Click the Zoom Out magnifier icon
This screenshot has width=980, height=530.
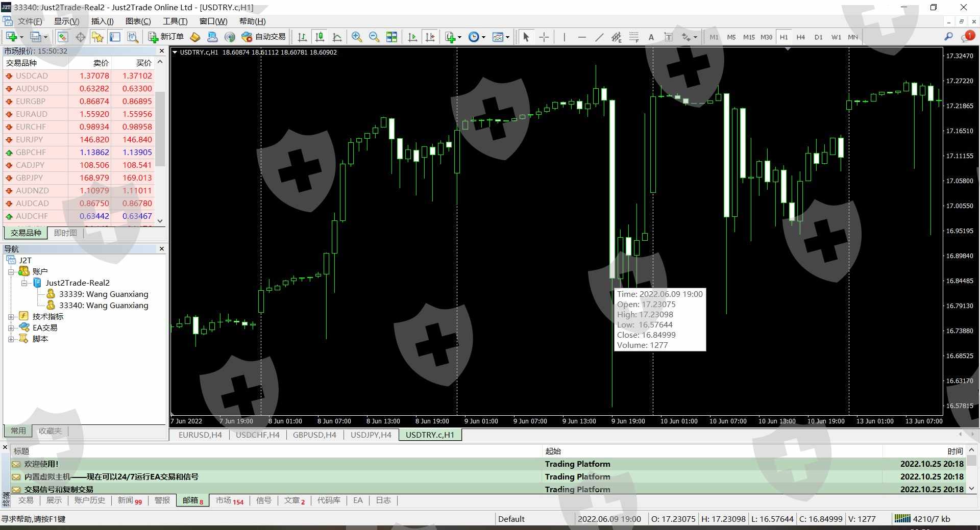coord(374,37)
